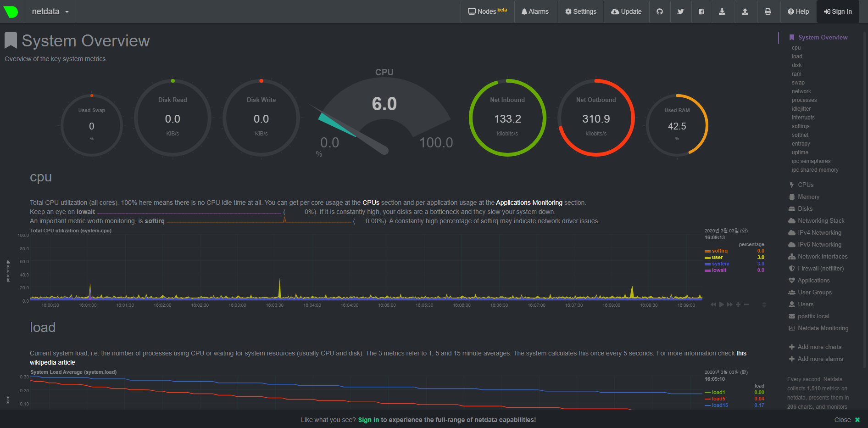The width and height of the screenshot is (868, 428).
Task: Follow the Applications Monitoring link
Action: coord(529,203)
